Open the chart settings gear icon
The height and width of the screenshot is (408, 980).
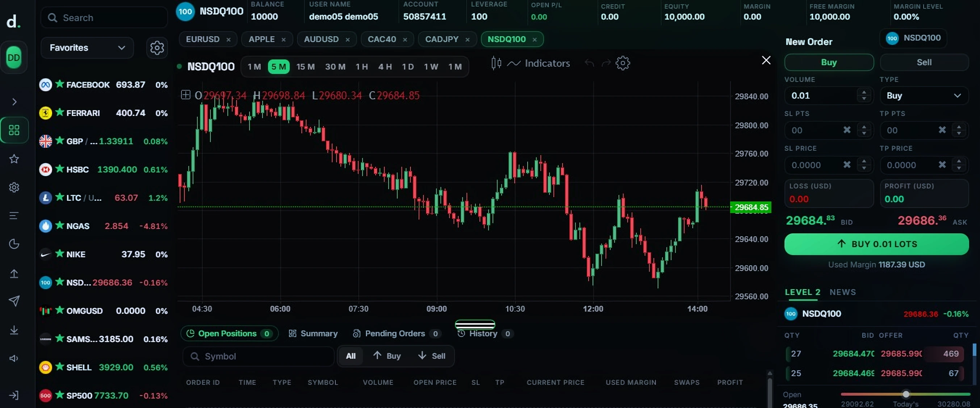(x=623, y=63)
